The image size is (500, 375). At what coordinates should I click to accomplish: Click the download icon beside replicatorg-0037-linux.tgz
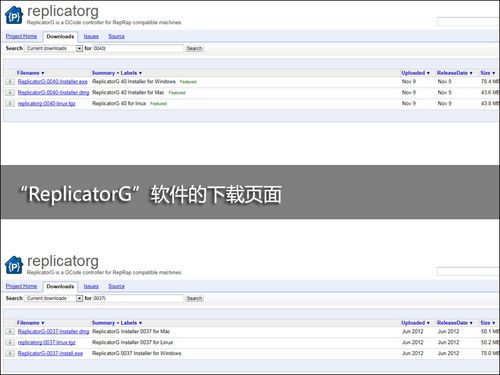tap(10, 343)
